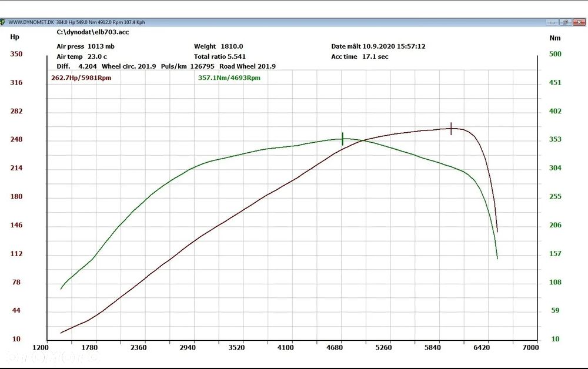The height and width of the screenshot is (369, 588).
Task: Click the 1200 rpm axis label
Action: click(x=41, y=348)
